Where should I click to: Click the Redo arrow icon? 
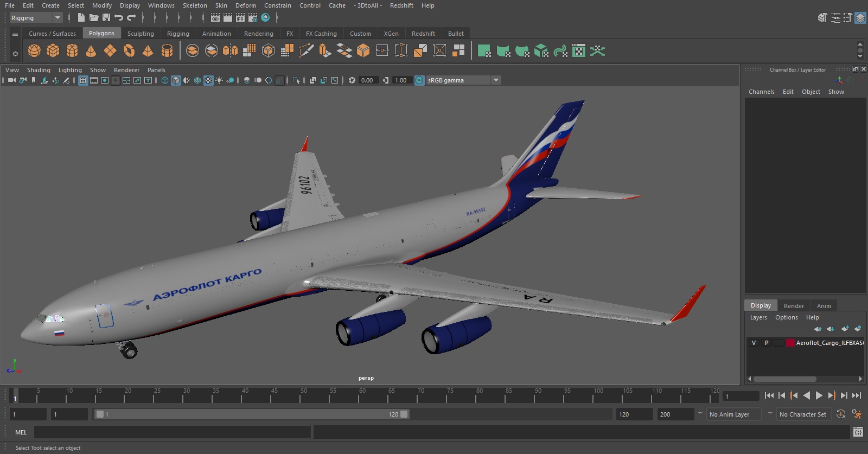pyautogui.click(x=131, y=18)
